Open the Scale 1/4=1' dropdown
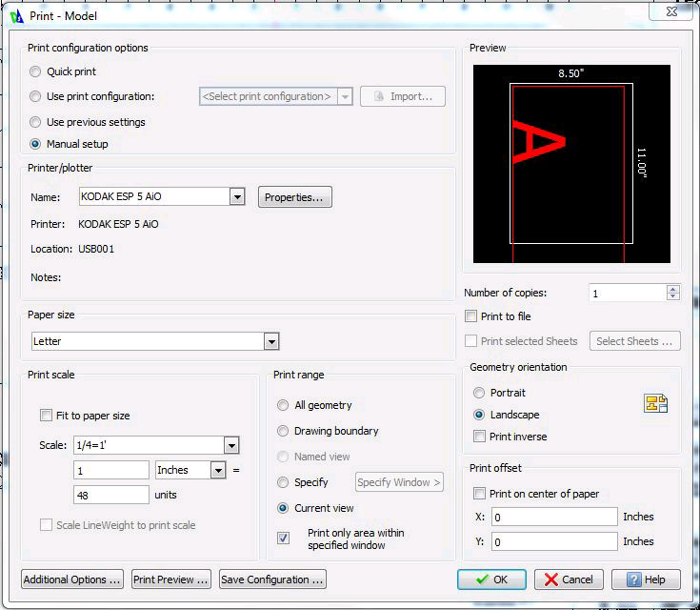The height and width of the screenshot is (610, 700). pos(231,445)
